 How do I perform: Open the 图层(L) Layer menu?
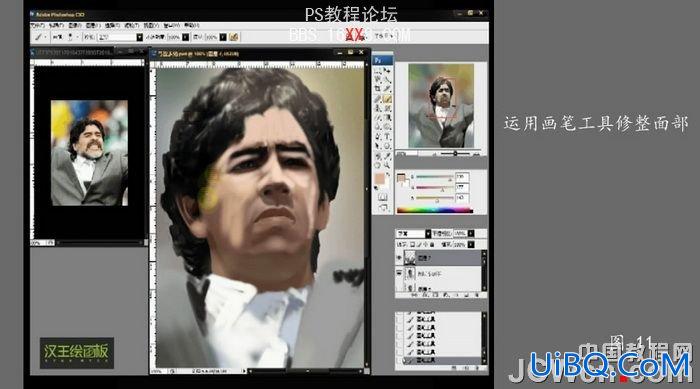point(93,25)
